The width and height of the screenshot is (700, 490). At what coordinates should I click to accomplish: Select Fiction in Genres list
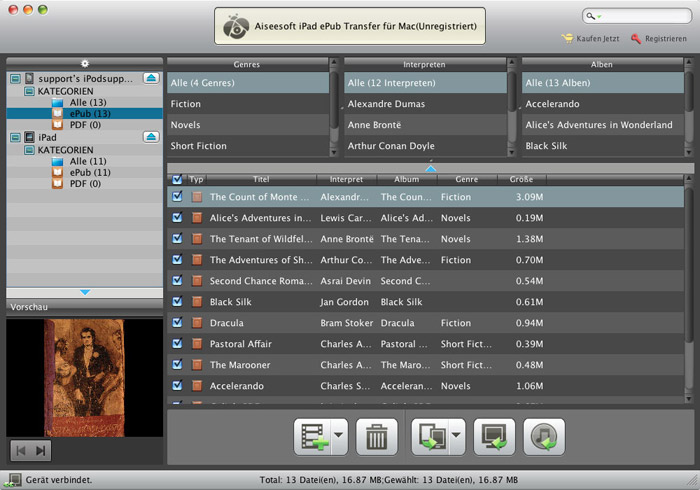[248, 104]
